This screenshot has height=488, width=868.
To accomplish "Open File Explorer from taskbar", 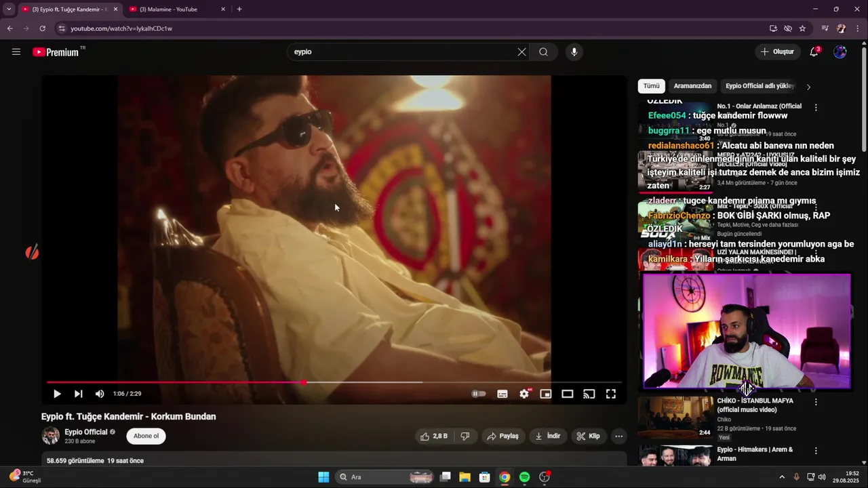I will point(465,477).
